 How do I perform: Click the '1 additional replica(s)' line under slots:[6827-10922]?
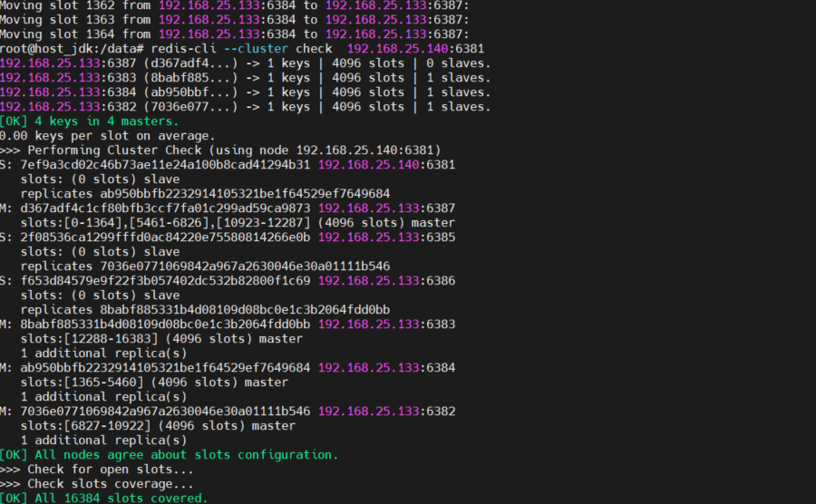[103, 441]
